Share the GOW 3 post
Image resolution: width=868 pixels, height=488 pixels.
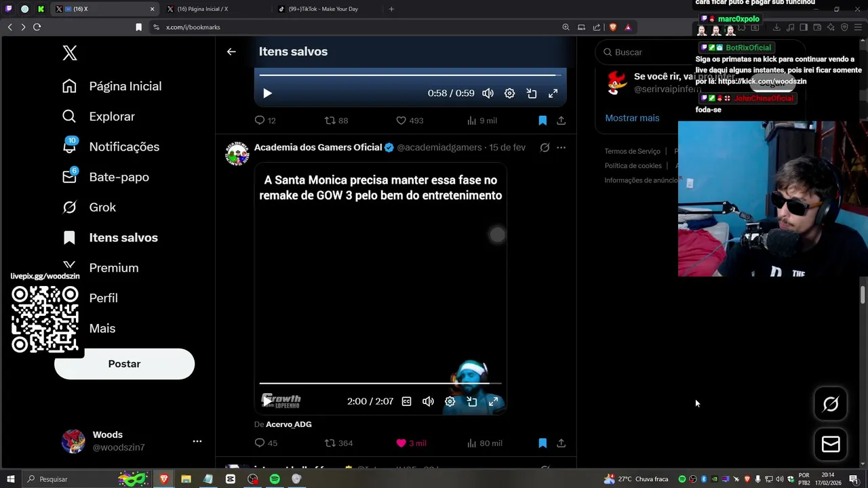[x=561, y=443]
